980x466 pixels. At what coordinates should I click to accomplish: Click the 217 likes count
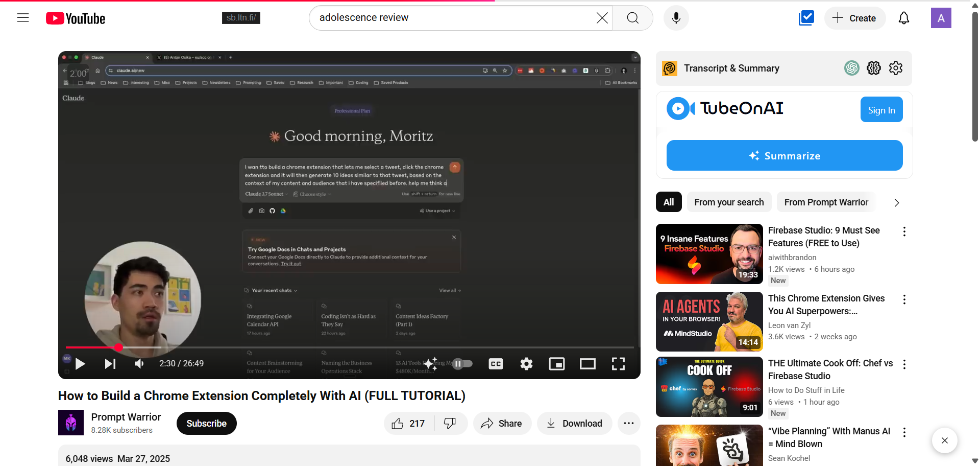(x=417, y=424)
